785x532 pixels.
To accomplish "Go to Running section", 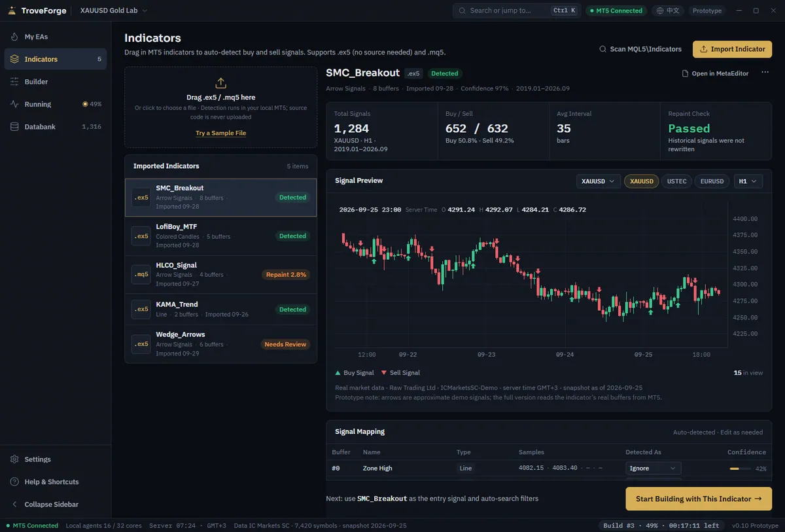I will pyautogui.click(x=56, y=104).
